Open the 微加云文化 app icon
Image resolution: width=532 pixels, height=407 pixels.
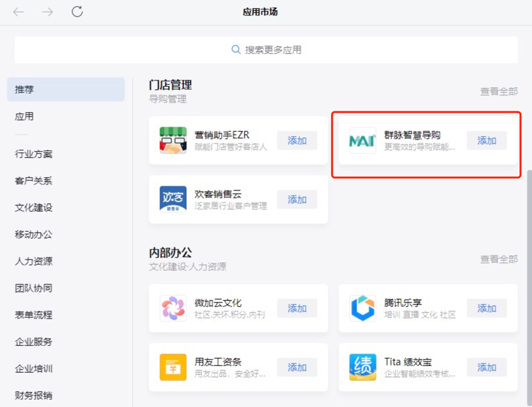coord(173,308)
